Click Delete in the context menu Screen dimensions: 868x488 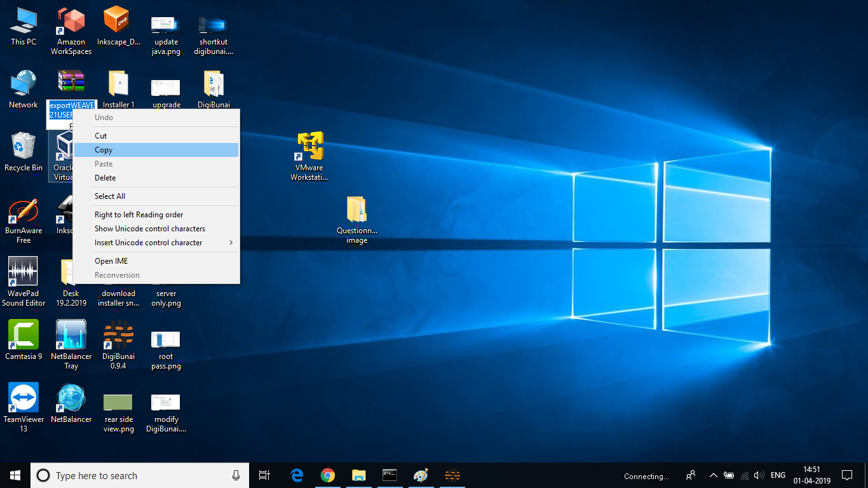point(105,178)
